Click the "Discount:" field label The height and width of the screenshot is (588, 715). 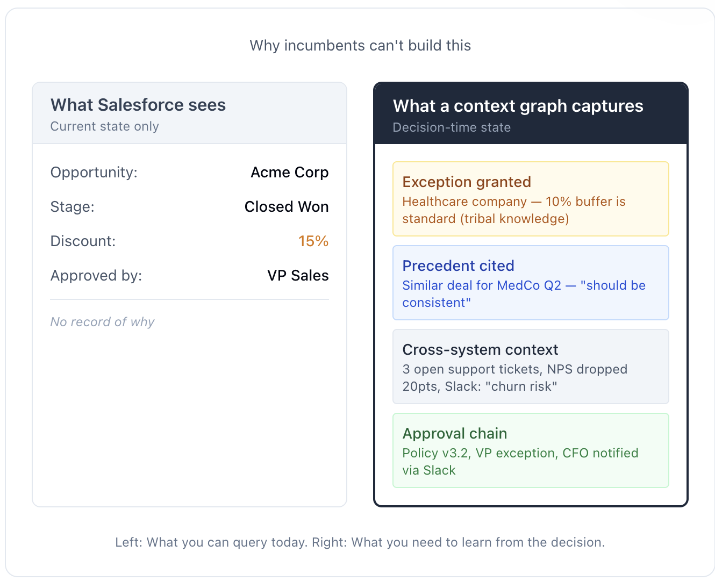[83, 241]
